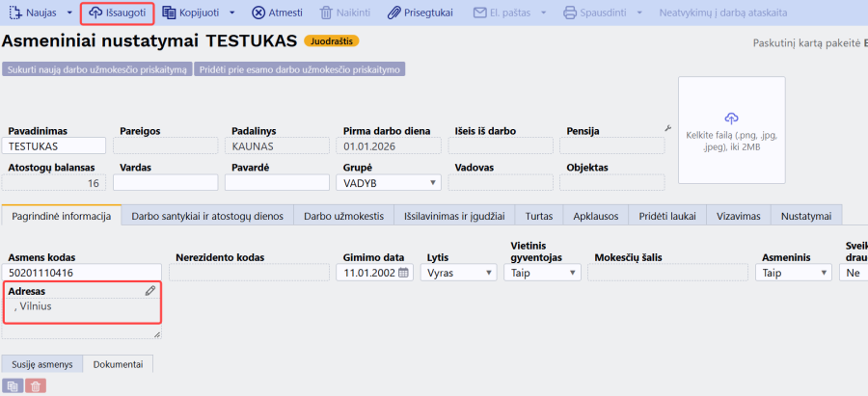This screenshot has height=396, width=868.
Task: Open the Darbo užmokestis tab
Action: tap(343, 216)
